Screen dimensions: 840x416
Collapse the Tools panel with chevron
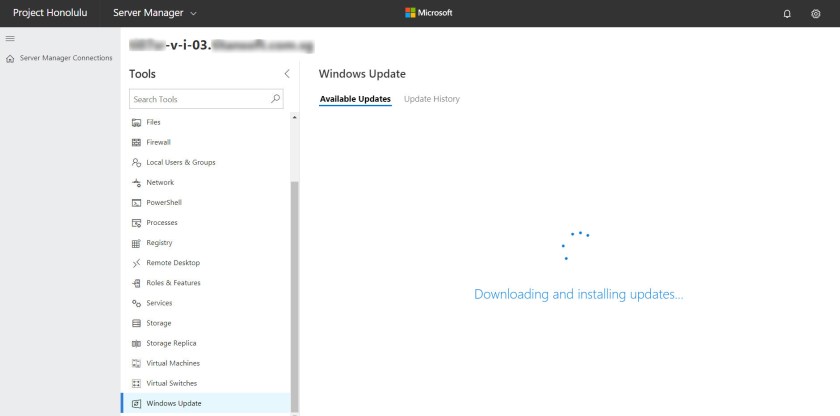click(287, 74)
